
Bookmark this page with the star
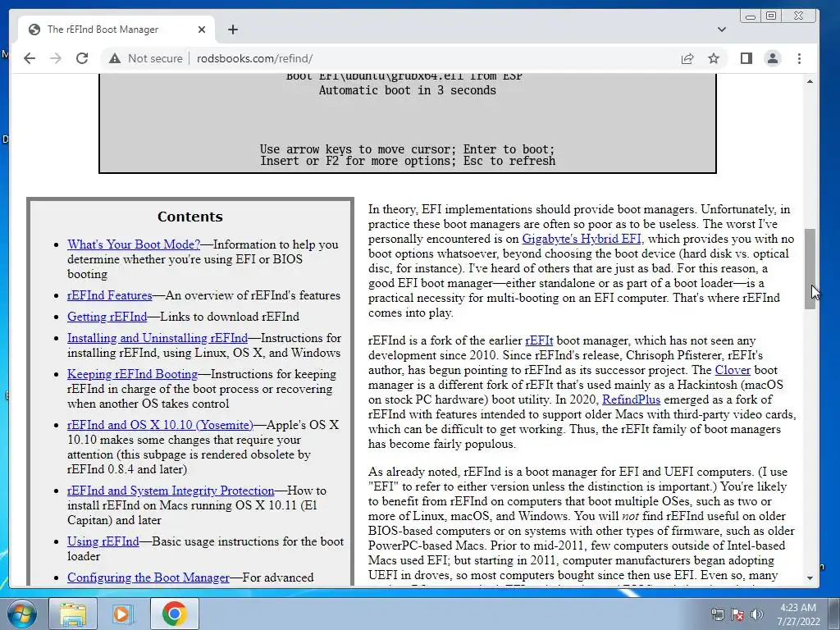(x=714, y=58)
